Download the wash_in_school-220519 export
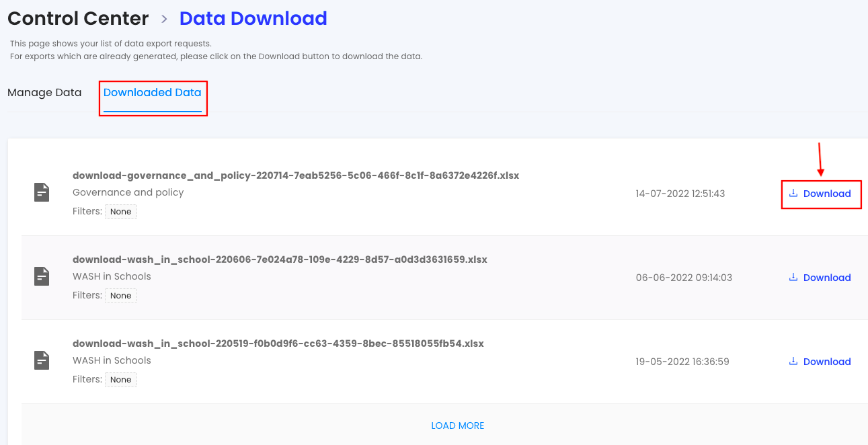The image size is (868, 445). point(820,362)
